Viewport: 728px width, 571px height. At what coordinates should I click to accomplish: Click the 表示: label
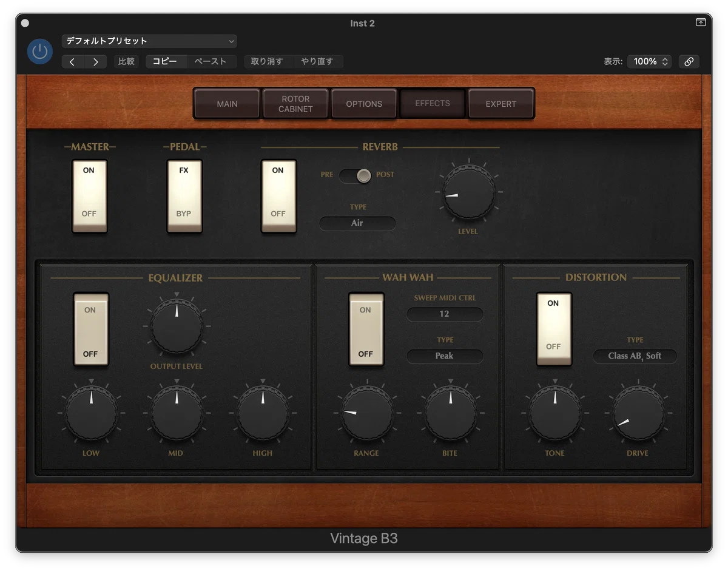(x=613, y=61)
